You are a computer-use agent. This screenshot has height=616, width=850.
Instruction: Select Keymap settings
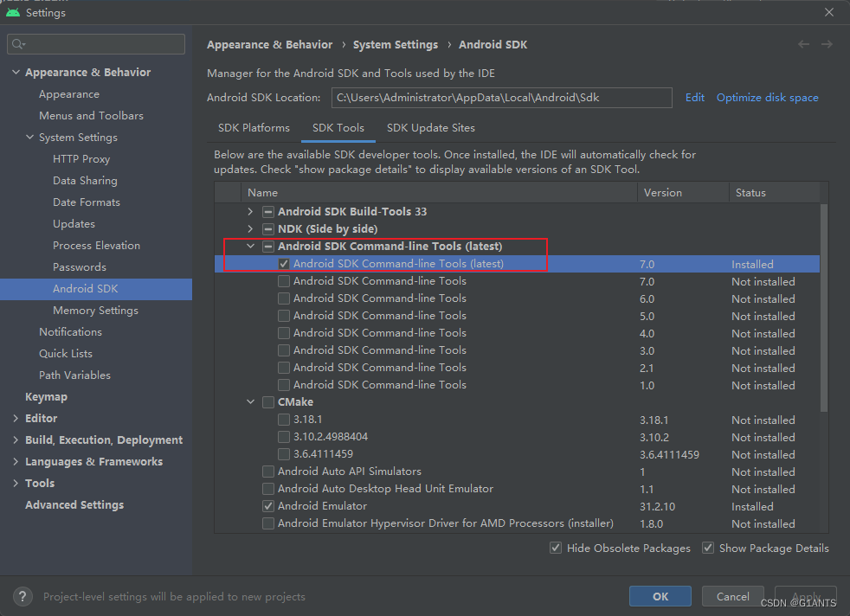pyautogui.click(x=46, y=396)
